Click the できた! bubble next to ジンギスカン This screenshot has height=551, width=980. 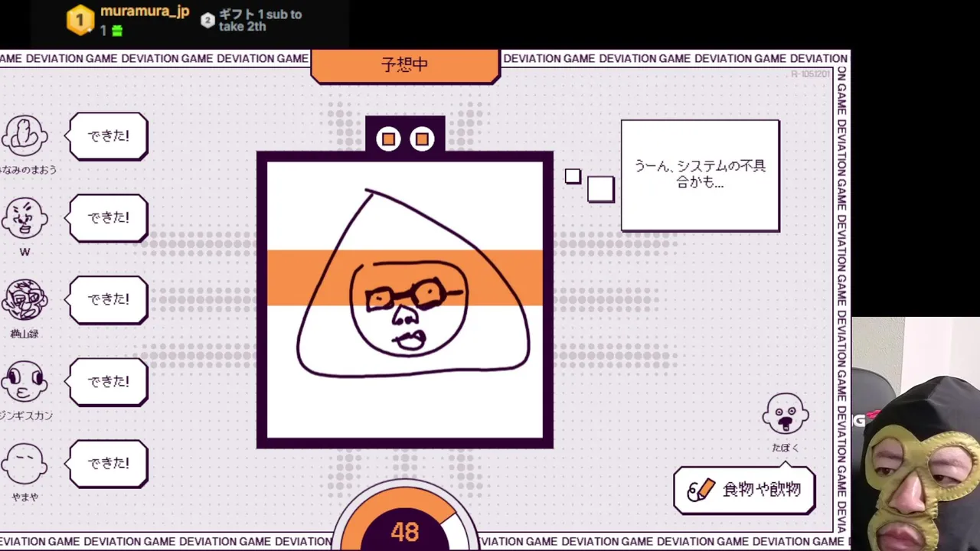pos(108,382)
